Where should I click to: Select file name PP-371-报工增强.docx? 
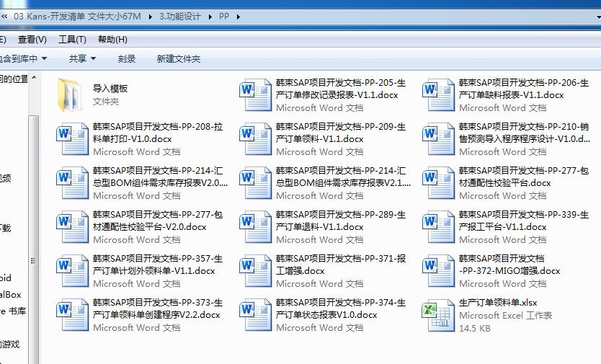click(x=341, y=265)
